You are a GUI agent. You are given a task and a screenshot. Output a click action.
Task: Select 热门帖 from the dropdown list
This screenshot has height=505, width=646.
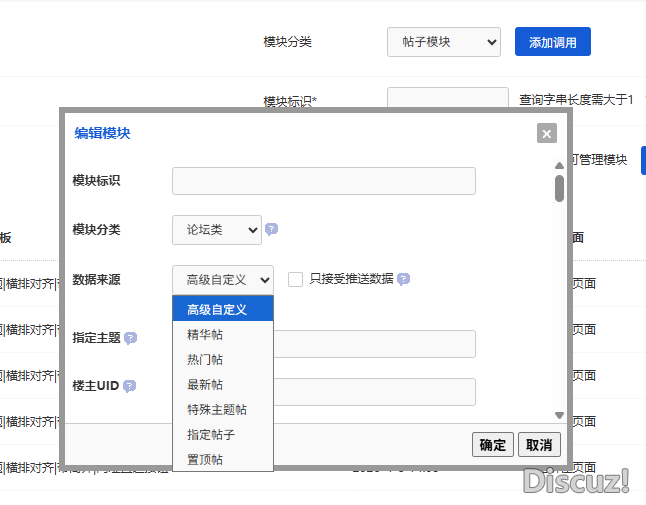205,360
